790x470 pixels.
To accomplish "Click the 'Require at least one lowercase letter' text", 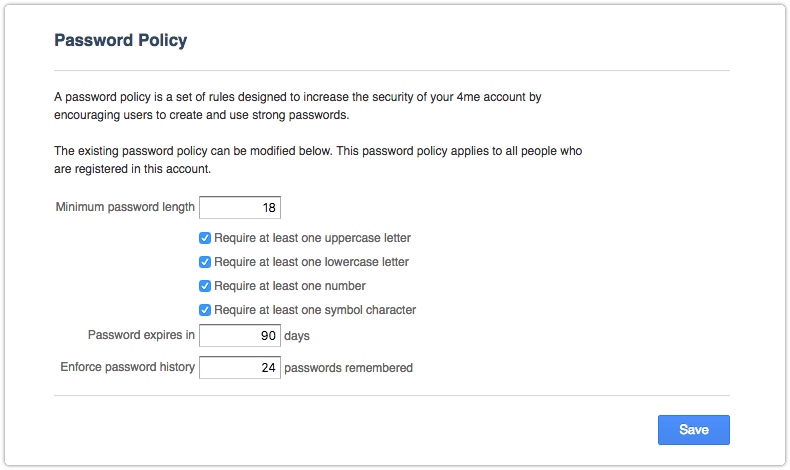I will 311,262.
